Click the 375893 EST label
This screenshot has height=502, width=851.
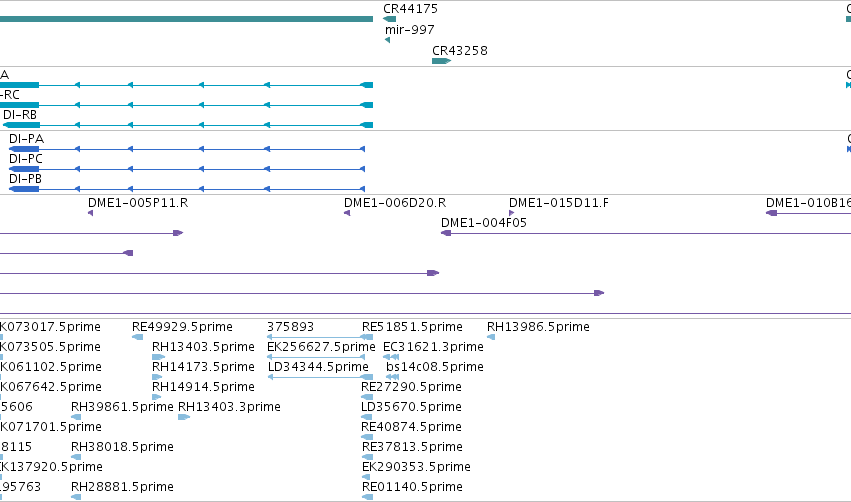(x=290, y=327)
